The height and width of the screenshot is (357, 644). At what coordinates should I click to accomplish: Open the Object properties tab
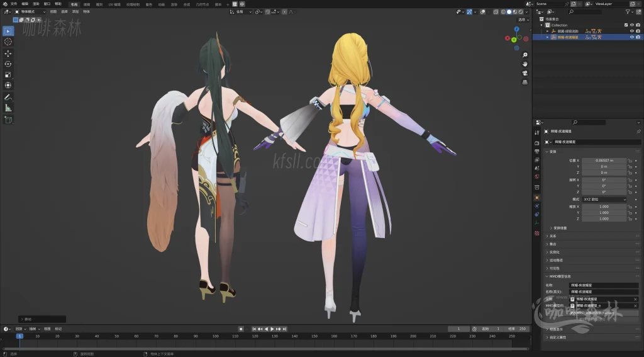[537, 198]
